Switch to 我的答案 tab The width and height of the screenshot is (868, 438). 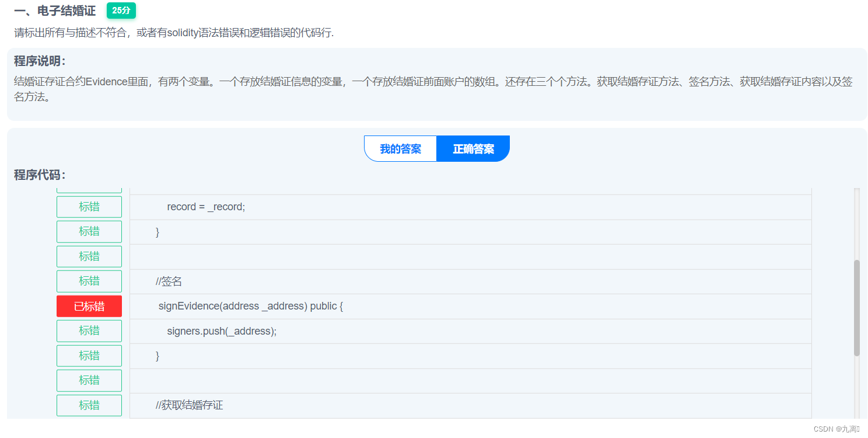400,149
